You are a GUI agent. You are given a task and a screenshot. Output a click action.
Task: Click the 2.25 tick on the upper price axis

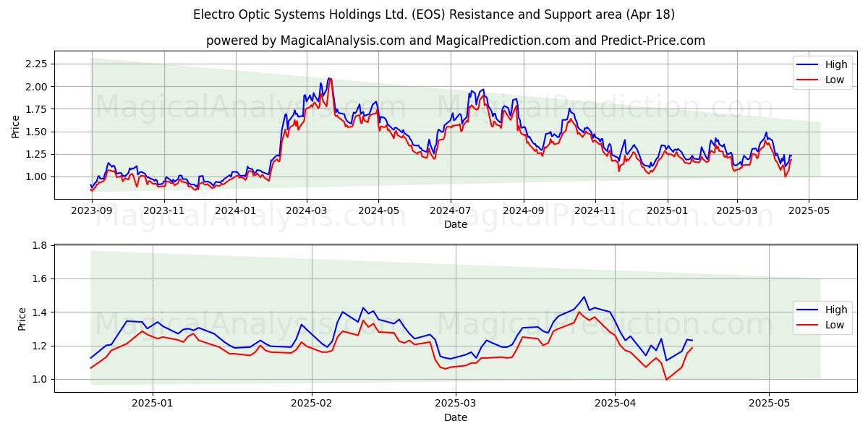click(x=36, y=64)
